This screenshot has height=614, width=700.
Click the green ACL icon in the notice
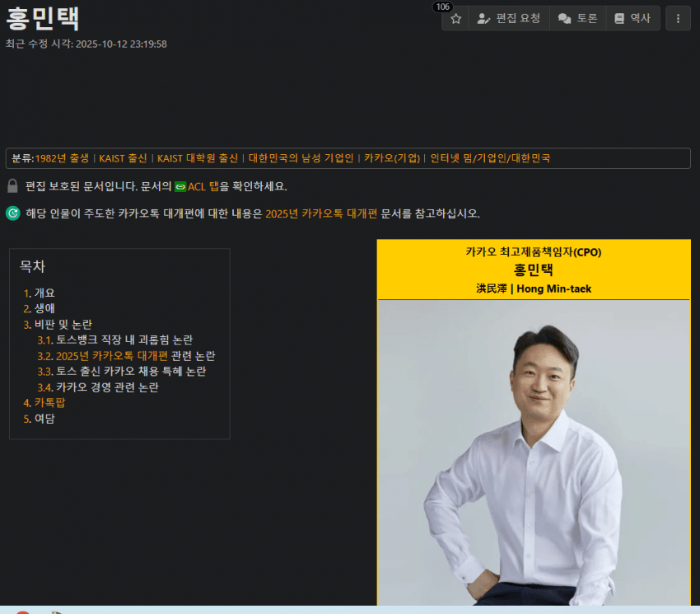181,186
